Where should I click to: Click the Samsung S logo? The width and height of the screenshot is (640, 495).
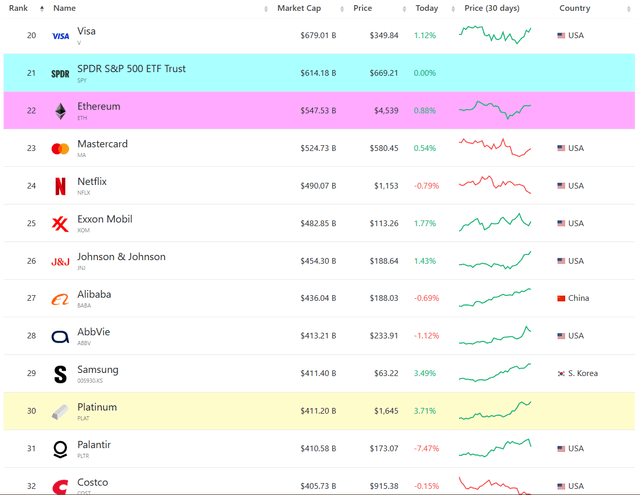pos(60,374)
